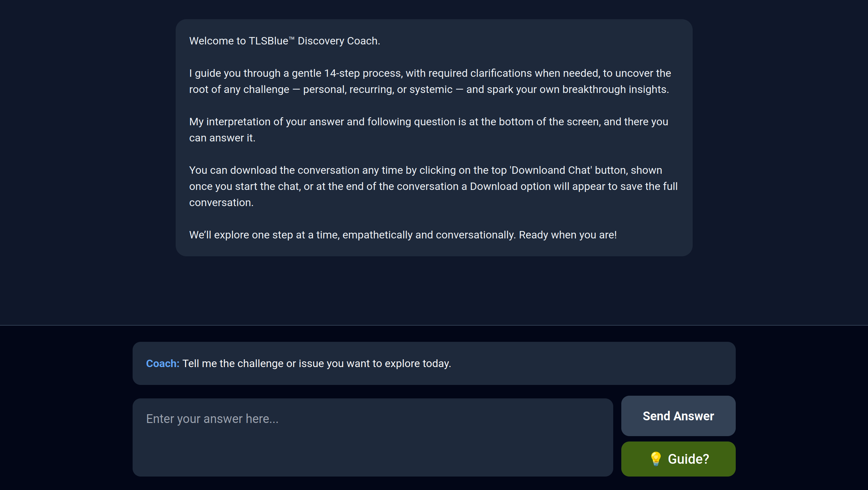The height and width of the screenshot is (490, 868).
Task: Click "personal, recurring, or systemic" phrase
Action: pyautogui.click(x=377, y=89)
